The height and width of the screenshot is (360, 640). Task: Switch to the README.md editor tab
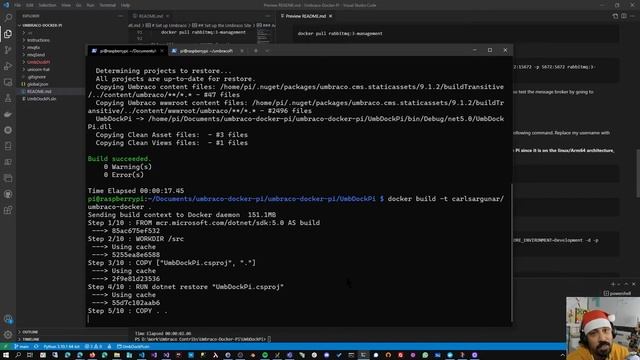[151, 16]
